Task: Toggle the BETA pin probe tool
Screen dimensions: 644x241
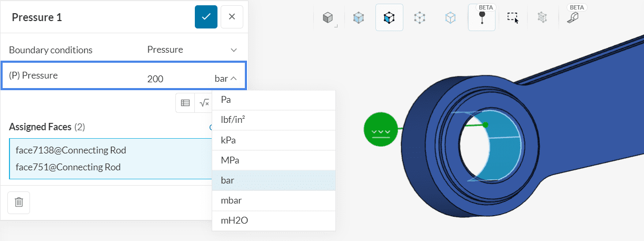Action: (481, 18)
